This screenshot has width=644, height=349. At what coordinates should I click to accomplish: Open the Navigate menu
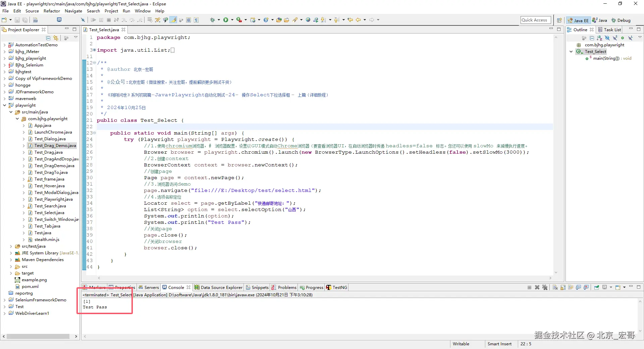[73, 11]
